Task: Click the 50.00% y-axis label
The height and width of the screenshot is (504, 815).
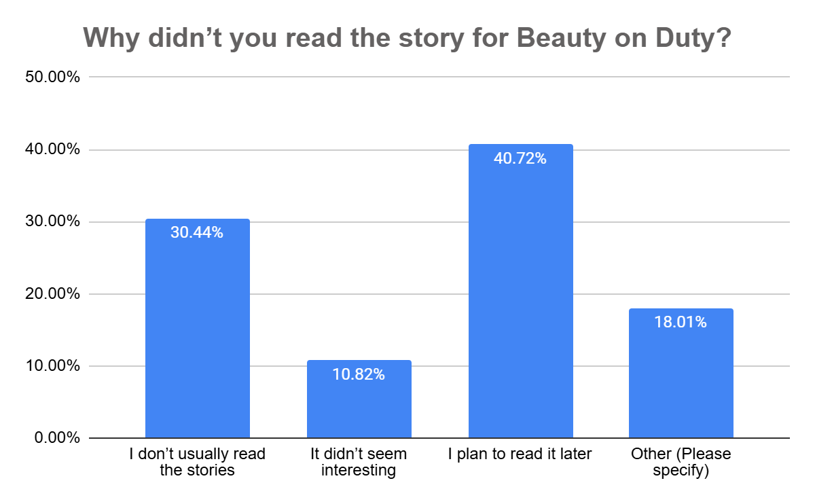Action: coord(53,77)
